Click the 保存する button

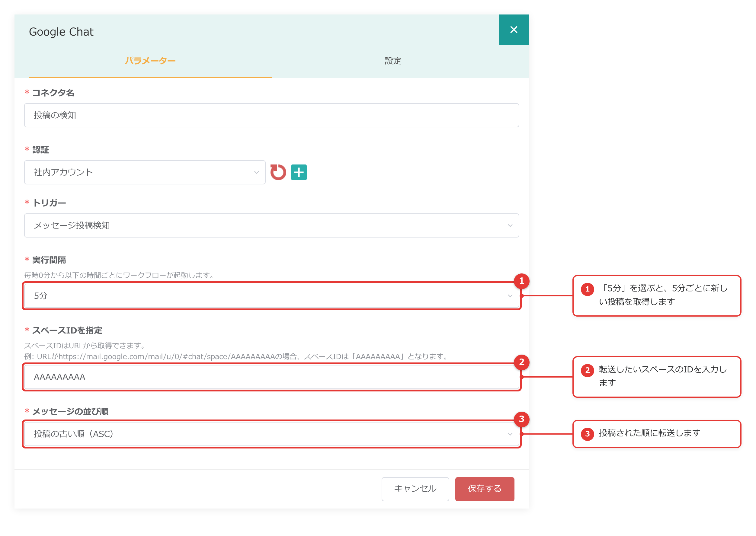tap(485, 489)
